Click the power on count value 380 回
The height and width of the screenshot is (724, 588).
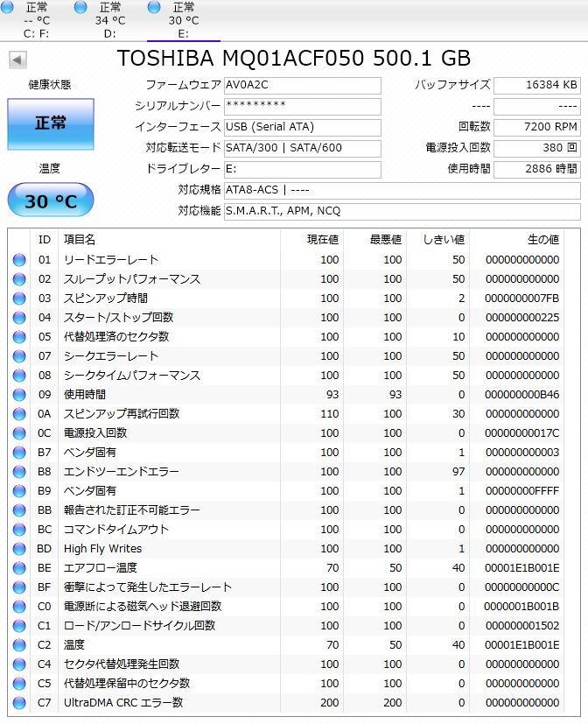[x=536, y=149]
